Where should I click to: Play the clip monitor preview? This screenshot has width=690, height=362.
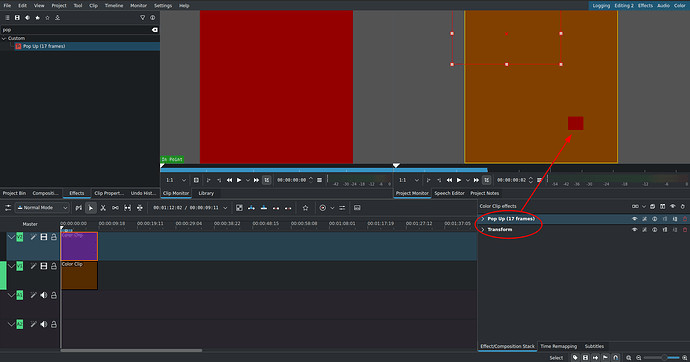point(239,180)
